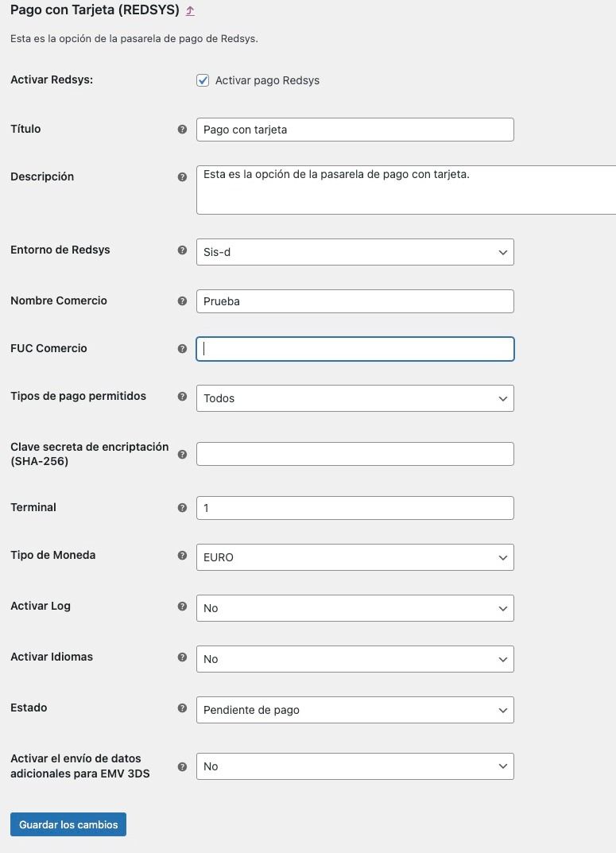Open the Tipo de Moneda EURO dropdown
This screenshot has width=616, height=853.
[x=355, y=557]
